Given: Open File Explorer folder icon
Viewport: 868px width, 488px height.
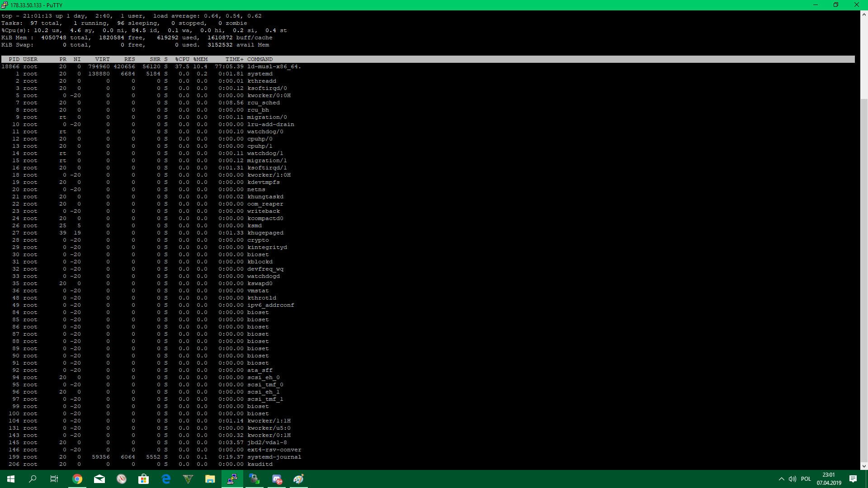Looking at the screenshot, I should pyautogui.click(x=210, y=479).
